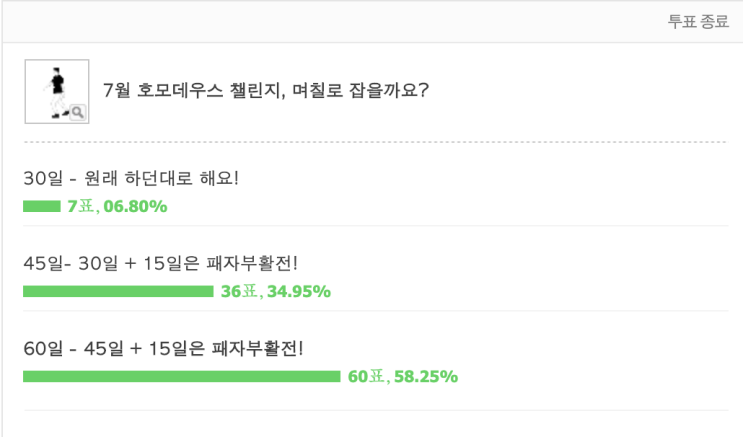Click the 36표 vote count
The height and width of the screenshot is (437, 743).
[240, 292]
